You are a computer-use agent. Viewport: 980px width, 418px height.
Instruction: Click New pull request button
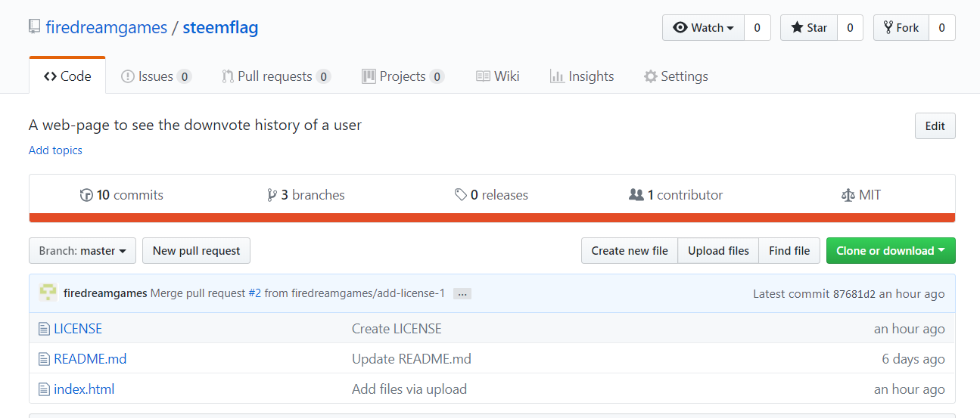click(196, 251)
